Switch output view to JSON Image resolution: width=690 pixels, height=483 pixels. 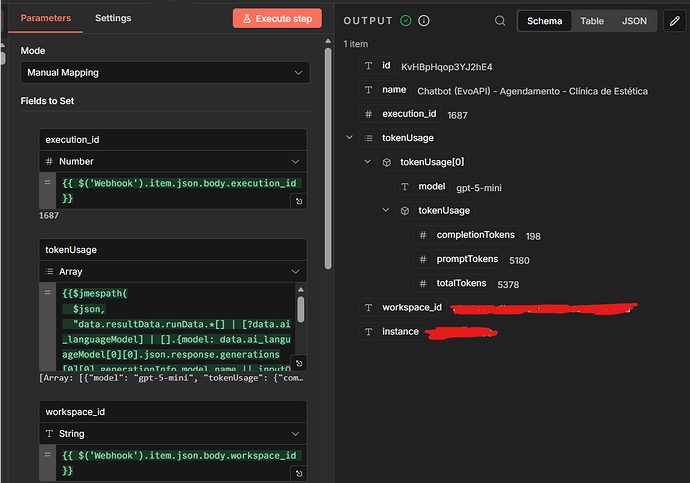634,20
